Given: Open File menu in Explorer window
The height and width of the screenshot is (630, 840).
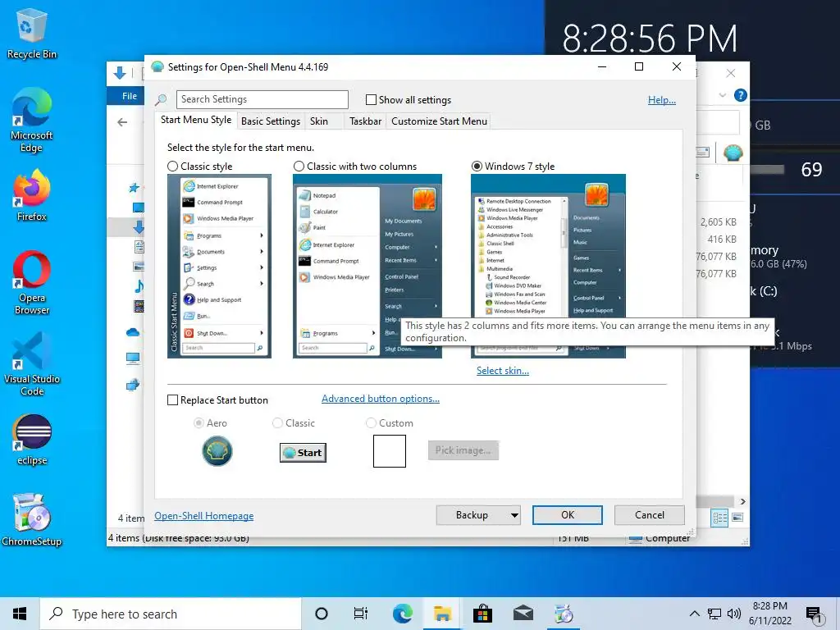Looking at the screenshot, I should coord(129,96).
